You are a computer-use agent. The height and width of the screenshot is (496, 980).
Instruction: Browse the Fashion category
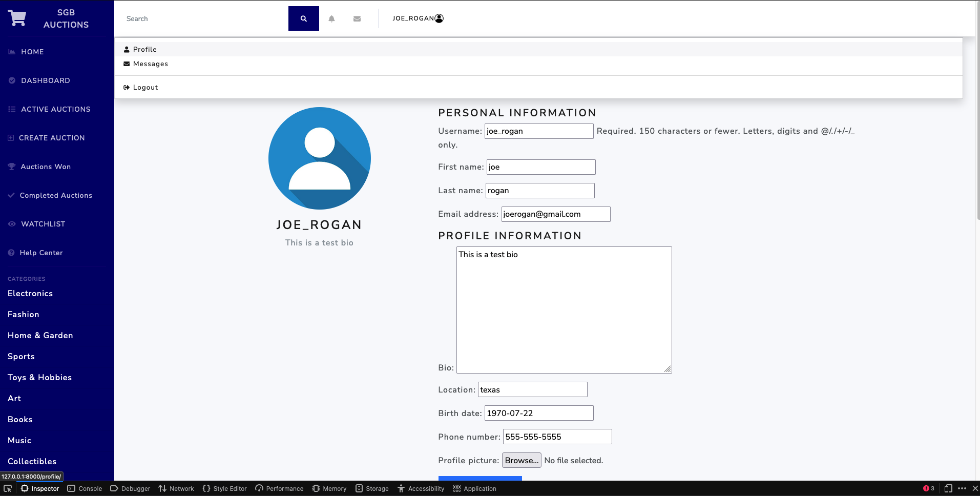[24, 315]
